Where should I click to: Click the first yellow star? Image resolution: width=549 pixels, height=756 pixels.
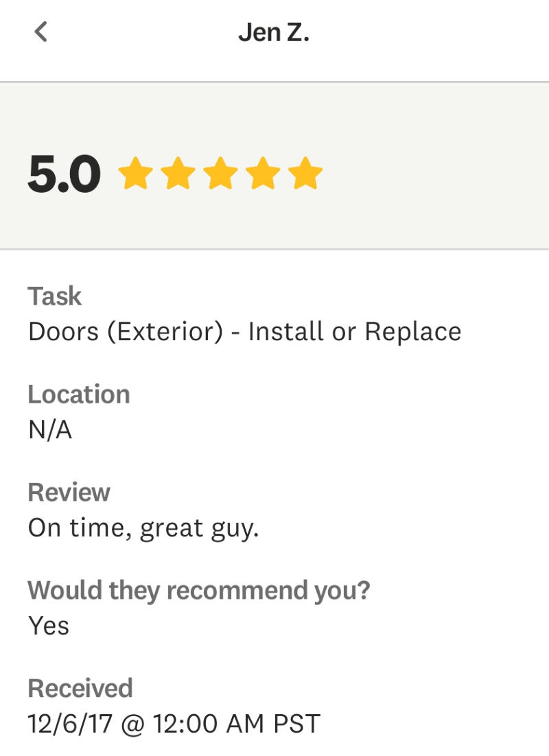tap(135, 173)
